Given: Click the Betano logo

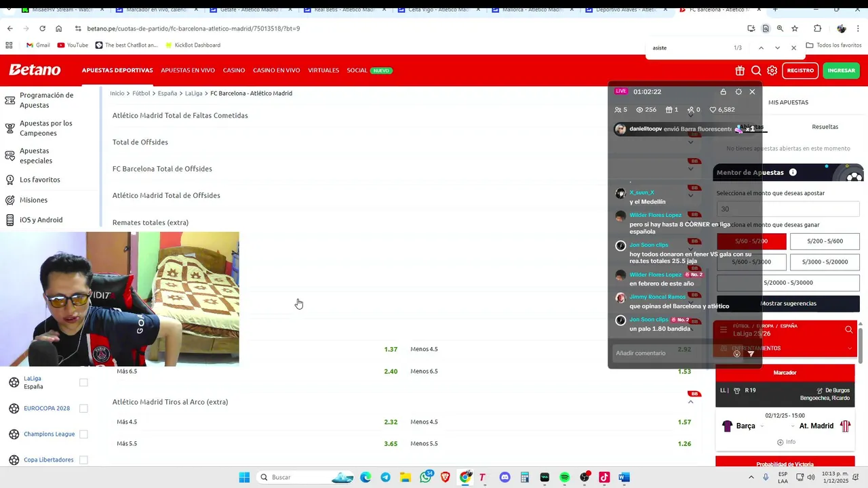Looking at the screenshot, I should coord(35,70).
